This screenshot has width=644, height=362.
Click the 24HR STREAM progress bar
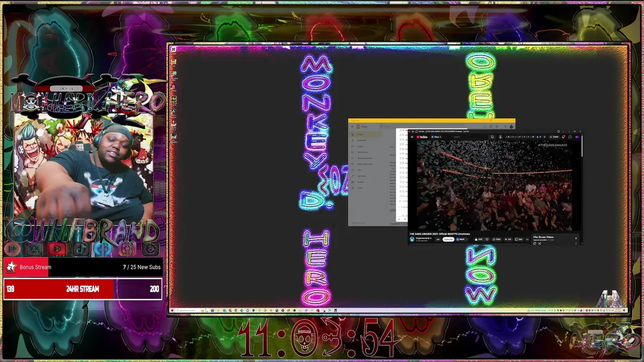coord(83,289)
